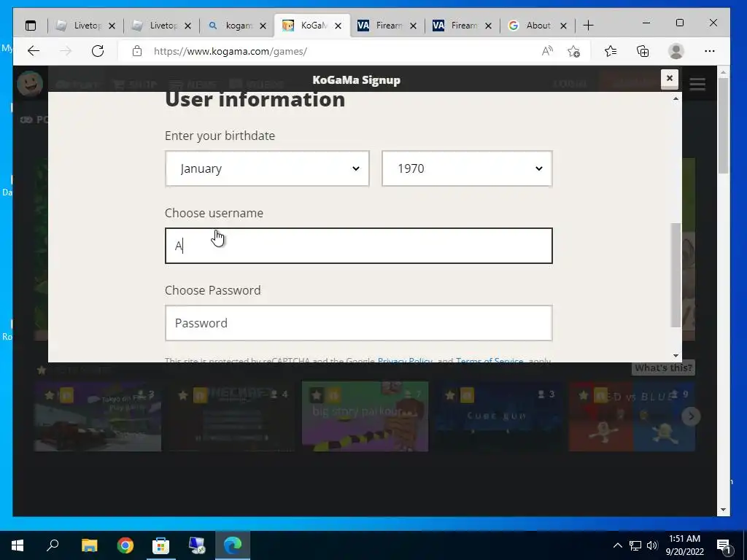Viewport: 747px width, 560px height.
Task: Open the tab actions menu icon
Action: (x=31, y=26)
